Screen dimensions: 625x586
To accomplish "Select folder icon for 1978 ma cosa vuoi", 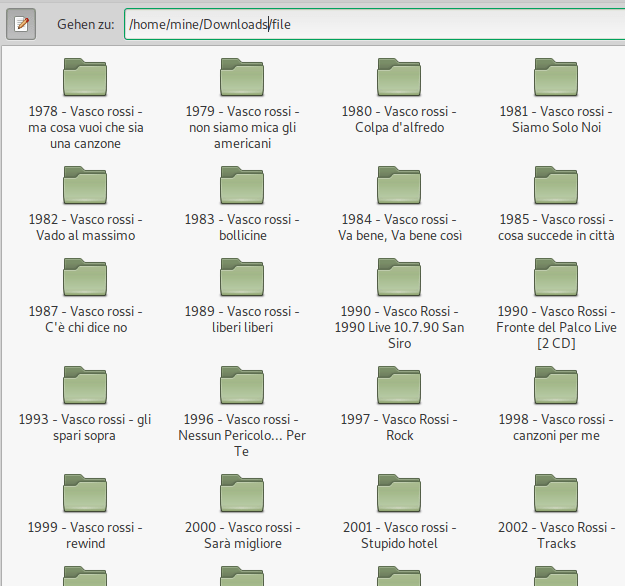I will coord(85,77).
